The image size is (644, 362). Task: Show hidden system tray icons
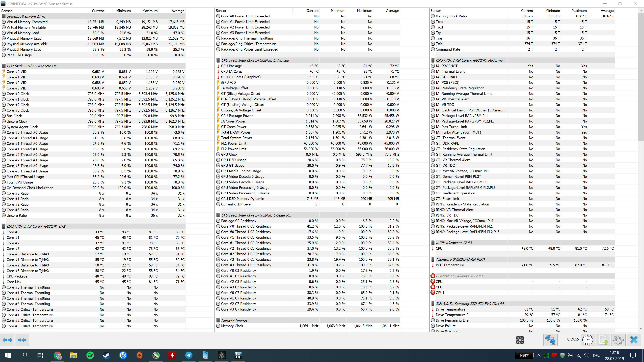(538, 355)
